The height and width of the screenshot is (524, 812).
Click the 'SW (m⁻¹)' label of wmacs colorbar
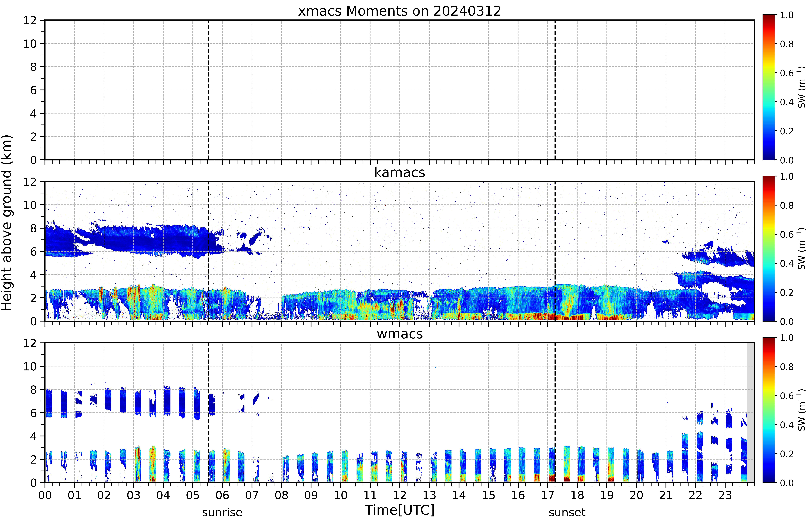801,410
